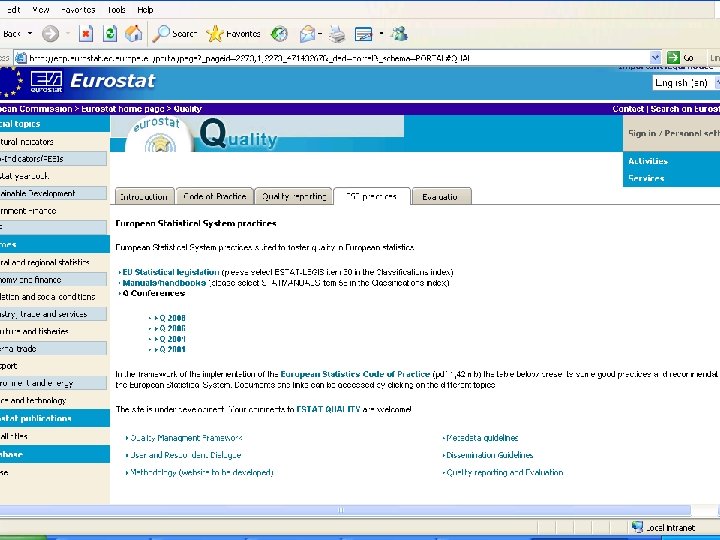Open Methodology (website to be developed) link
Image resolution: width=720 pixels, height=540 pixels.
tap(202, 472)
